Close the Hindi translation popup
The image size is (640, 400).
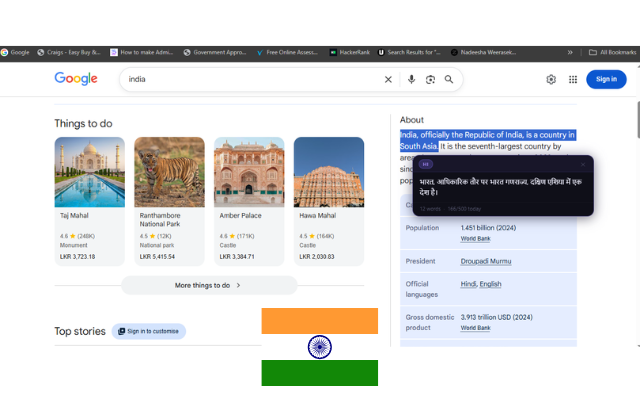tap(583, 164)
